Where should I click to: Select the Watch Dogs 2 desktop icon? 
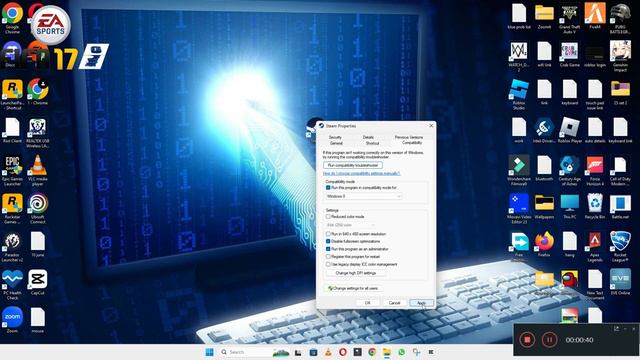(519, 55)
